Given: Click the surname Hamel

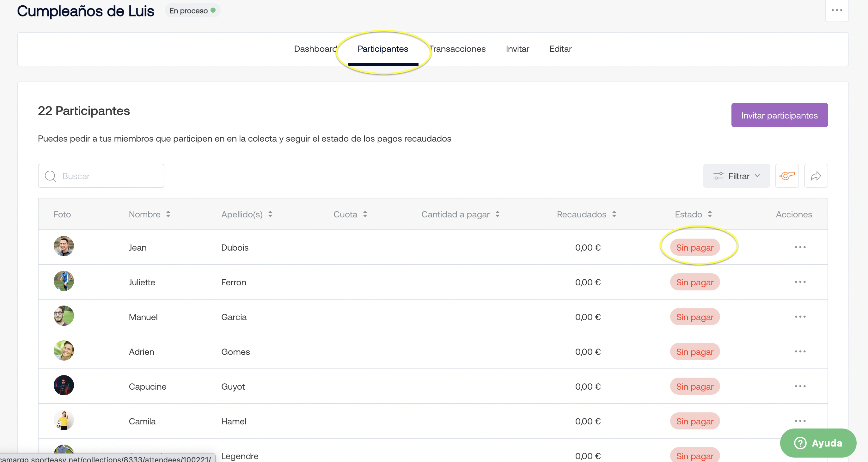Looking at the screenshot, I should [x=234, y=421].
